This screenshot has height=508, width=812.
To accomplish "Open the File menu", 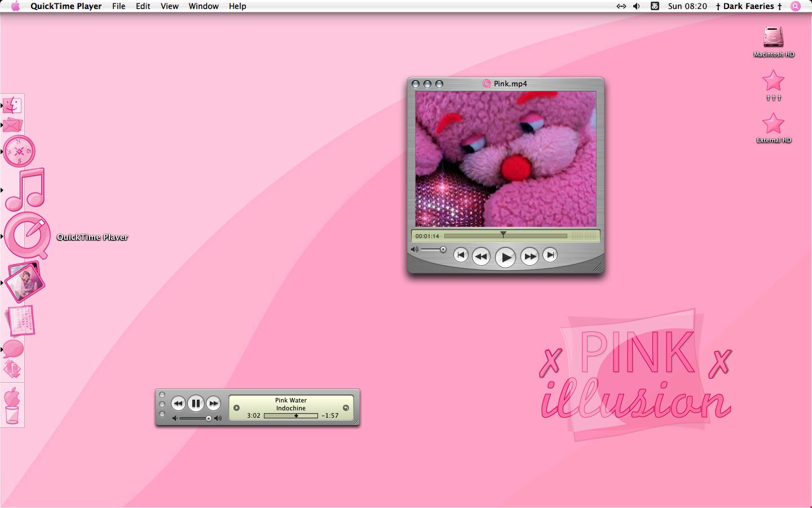I will click(x=118, y=6).
